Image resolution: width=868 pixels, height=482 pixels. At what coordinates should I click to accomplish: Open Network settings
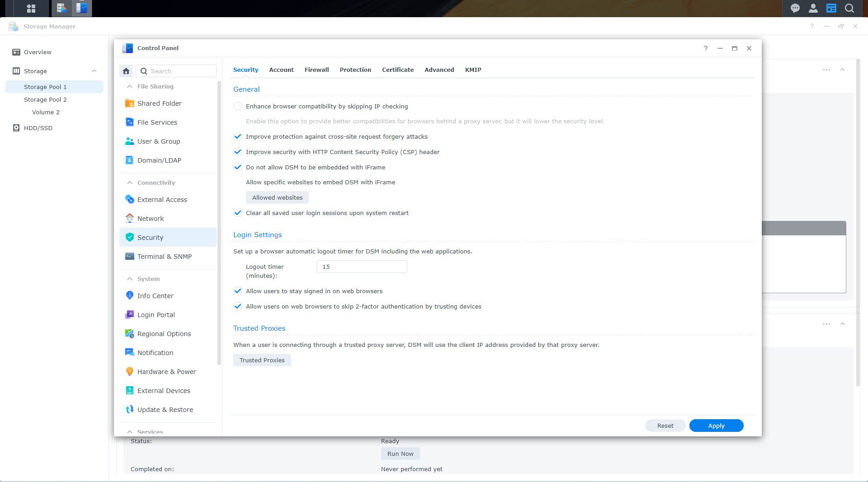168,219
